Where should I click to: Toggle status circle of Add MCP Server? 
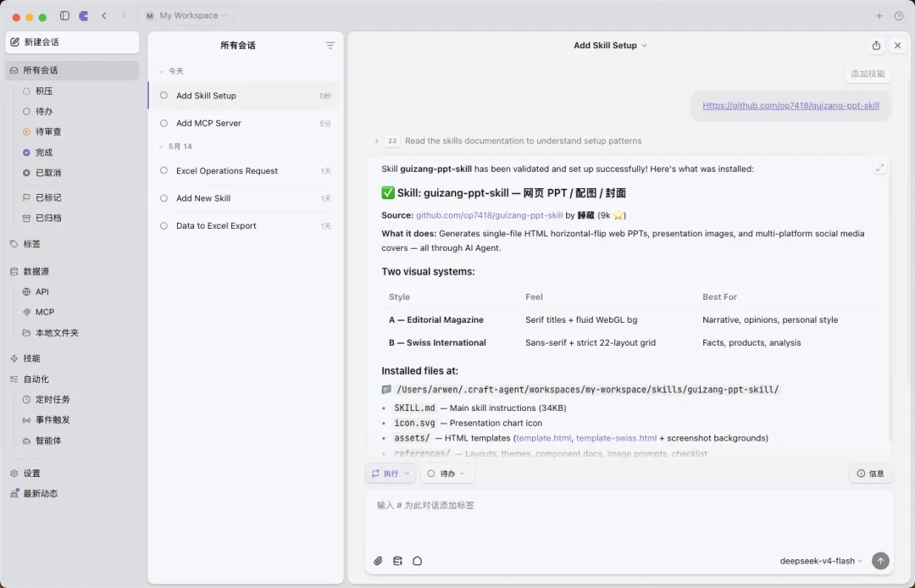point(164,123)
